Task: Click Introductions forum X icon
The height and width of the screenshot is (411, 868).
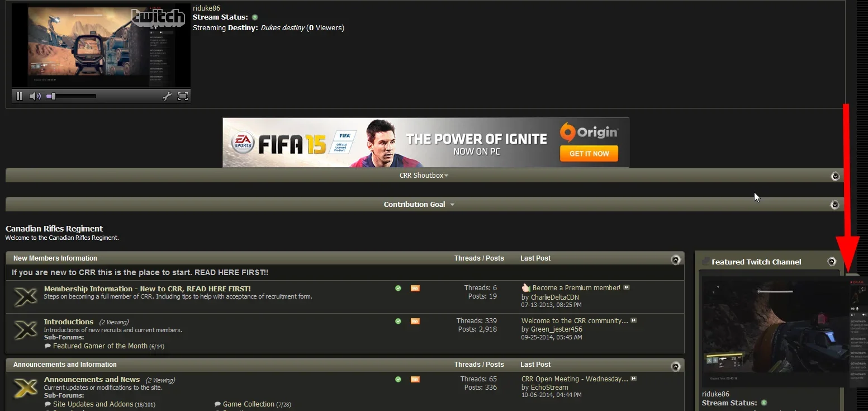Action: (x=26, y=330)
